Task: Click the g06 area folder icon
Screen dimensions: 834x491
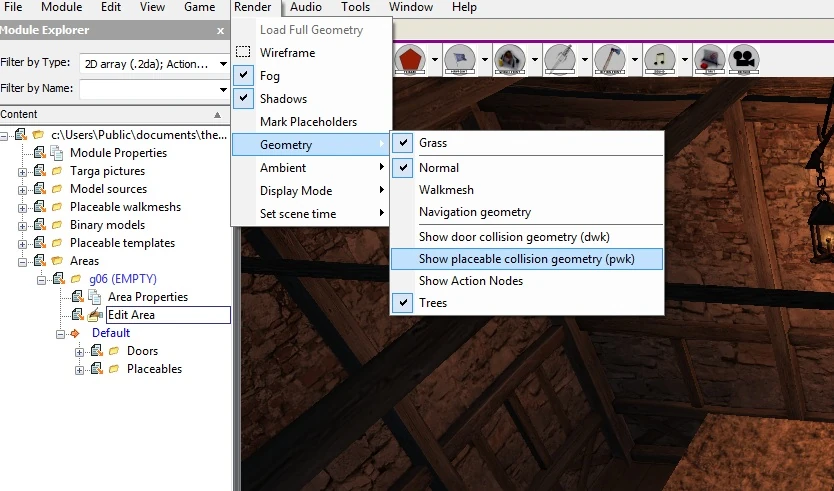Action: tap(76, 279)
